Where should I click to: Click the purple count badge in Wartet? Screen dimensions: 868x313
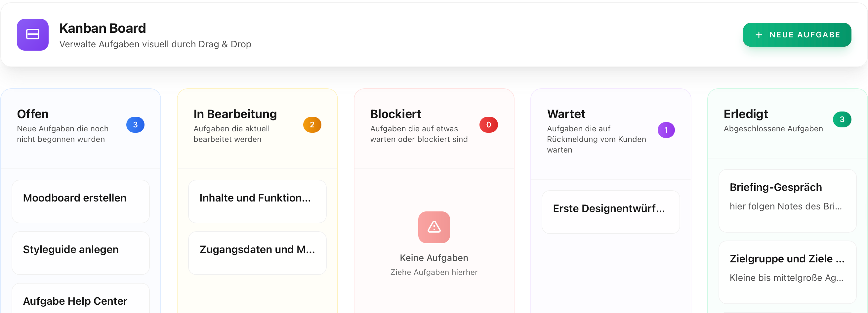(666, 130)
